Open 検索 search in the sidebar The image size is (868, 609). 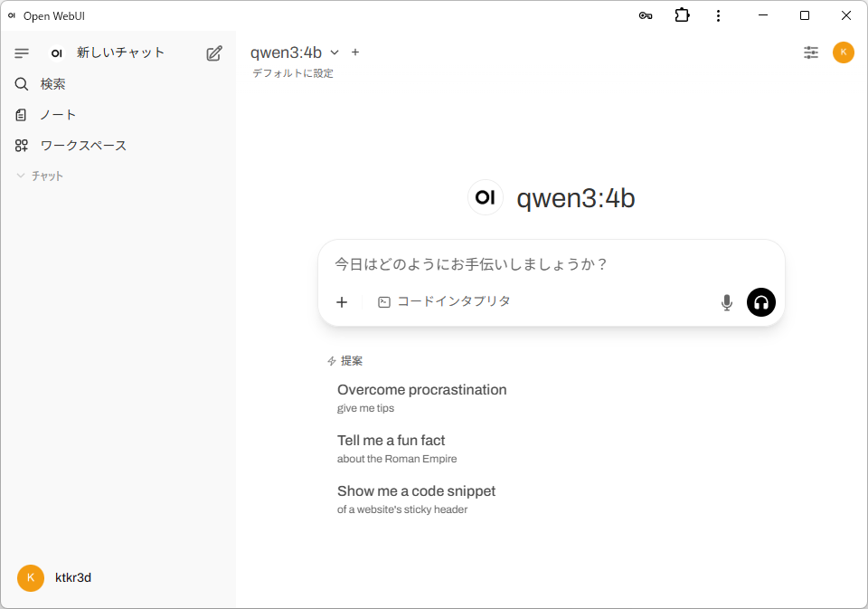(x=118, y=84)
